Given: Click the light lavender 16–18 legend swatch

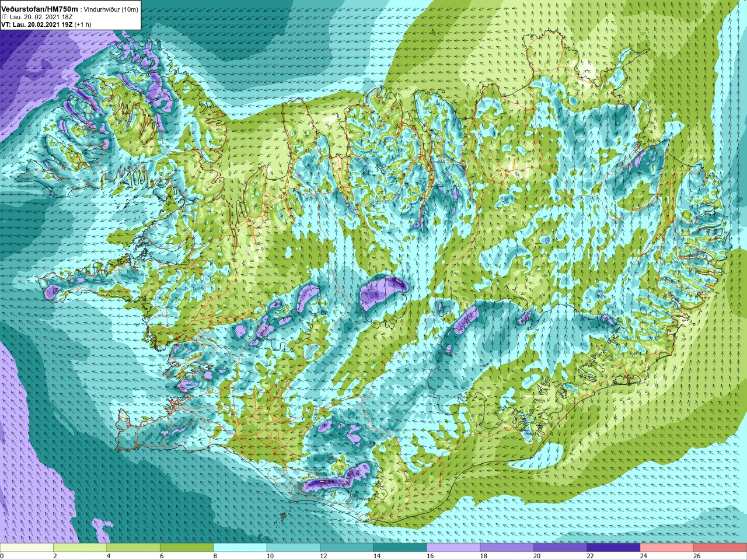Looking at the screenshot, I should click(x=453, y=548).
